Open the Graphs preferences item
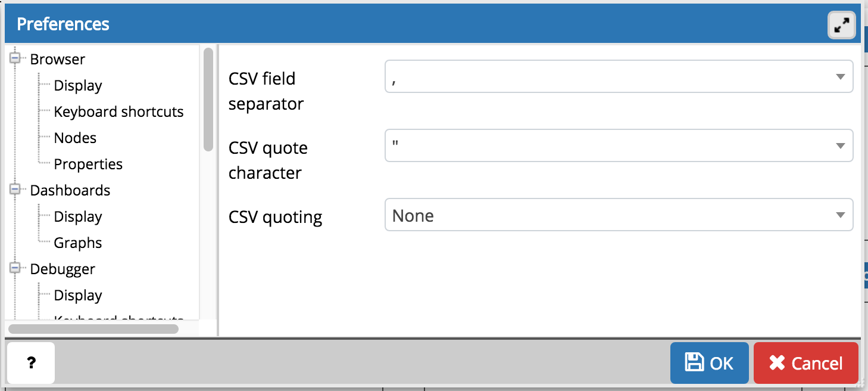This screenshot has width=868, height=391. tap(77, 243)
